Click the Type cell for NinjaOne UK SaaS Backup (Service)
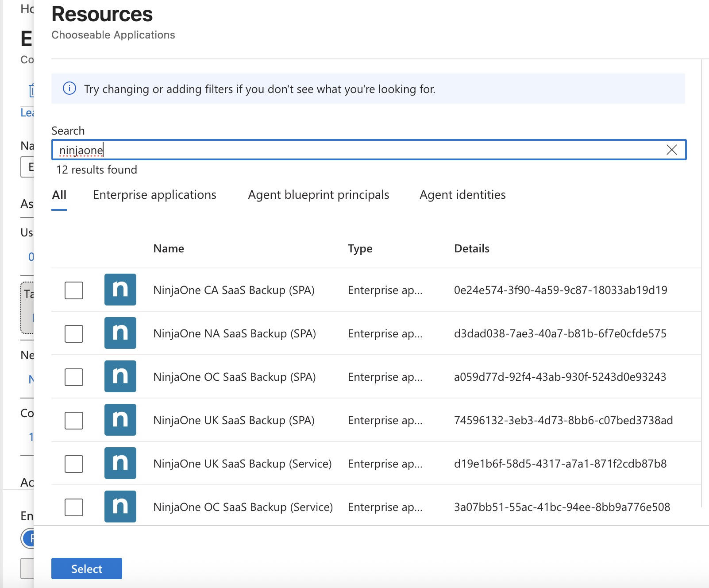709x588 pixels. (x=385, y=464)
